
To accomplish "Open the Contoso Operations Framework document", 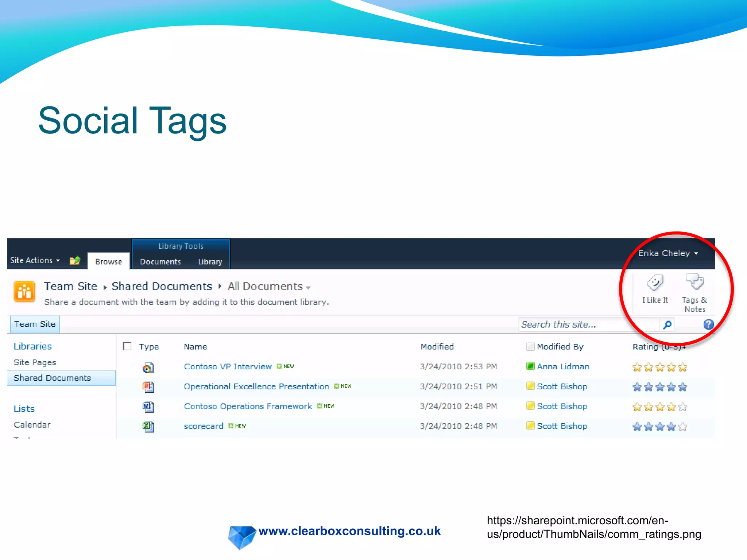I will pyautogui.click(x=248, y=406).
